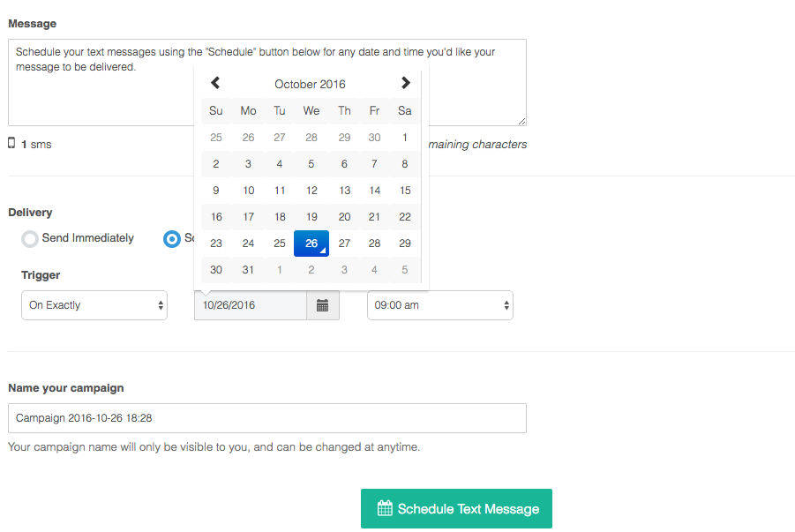Pick October 21 in the calendar
Viewport: 795px width, 532px height.
coord(374,217)
